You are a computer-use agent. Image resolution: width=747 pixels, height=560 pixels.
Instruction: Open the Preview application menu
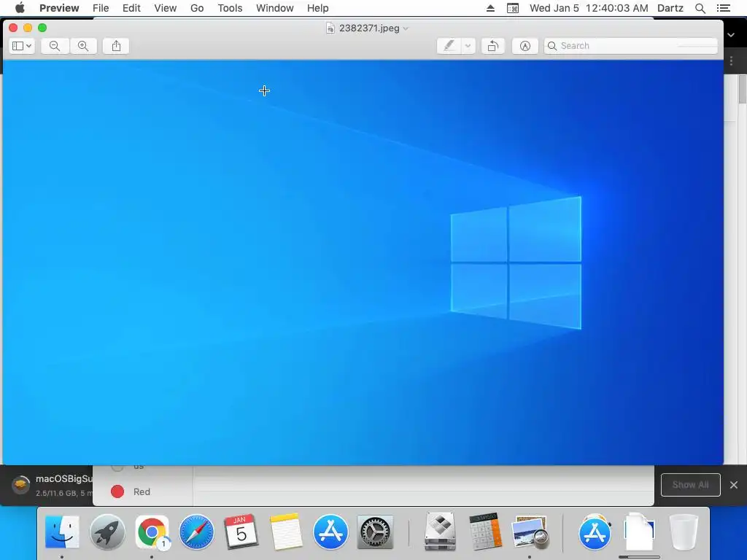pyautogui.click(x=59, y=8)
